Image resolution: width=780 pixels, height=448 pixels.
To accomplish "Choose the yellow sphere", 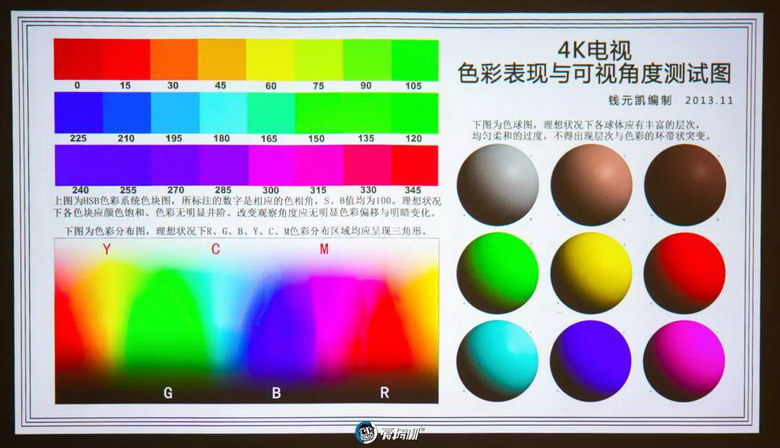I will (x=590, y=272).
